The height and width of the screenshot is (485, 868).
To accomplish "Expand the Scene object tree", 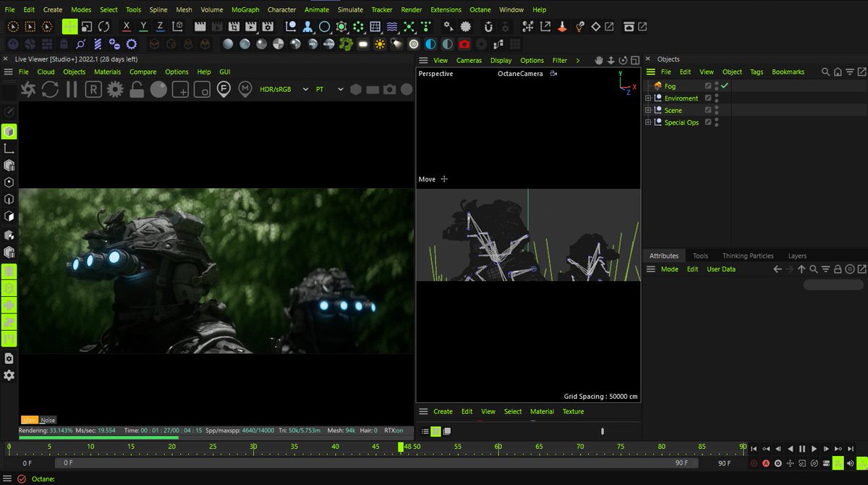I will tap(649, 111).
